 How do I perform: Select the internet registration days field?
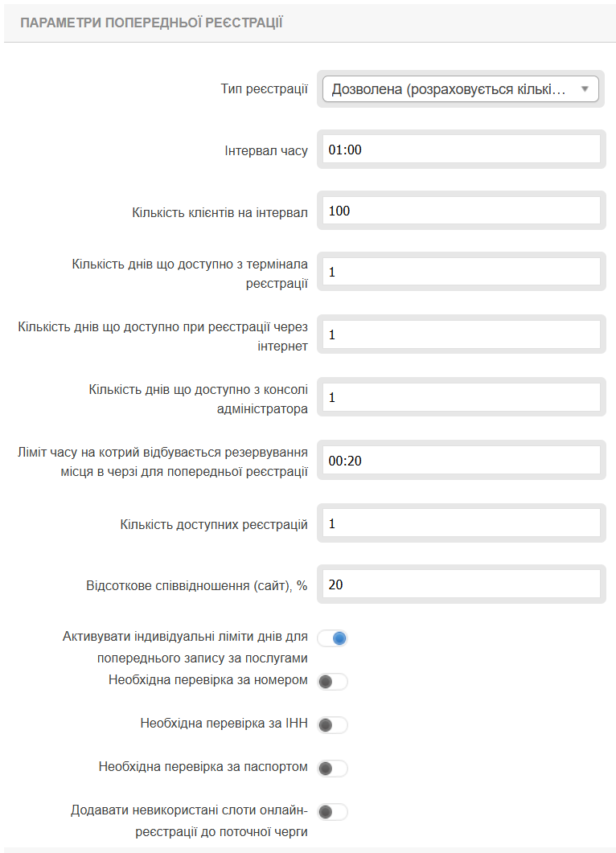[461, 334]
